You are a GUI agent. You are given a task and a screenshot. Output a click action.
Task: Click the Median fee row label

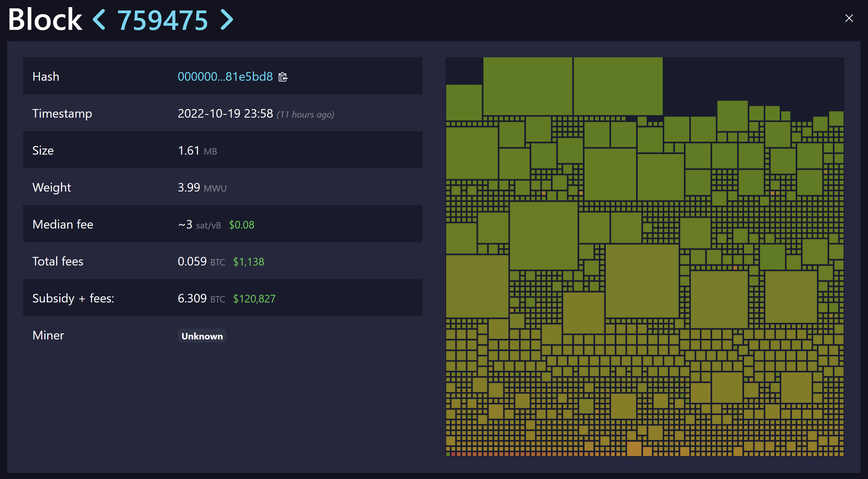63,224
